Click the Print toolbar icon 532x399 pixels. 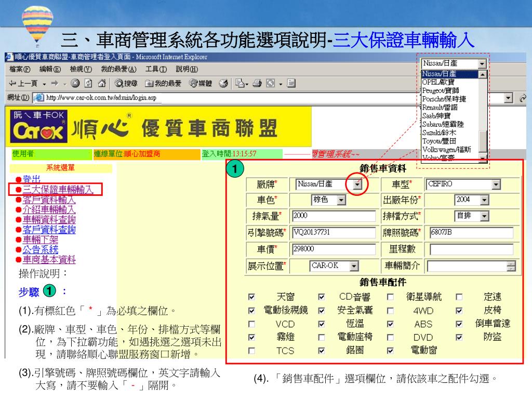point(257,83)
